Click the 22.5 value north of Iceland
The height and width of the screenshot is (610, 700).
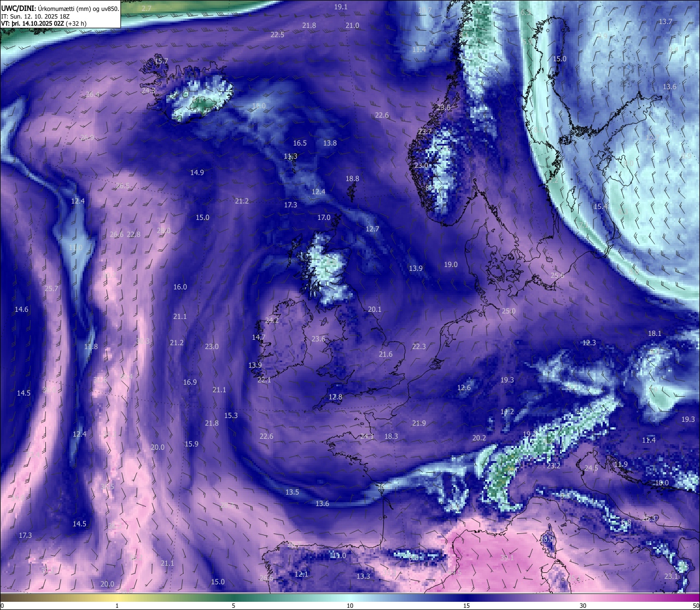[277, 34]
